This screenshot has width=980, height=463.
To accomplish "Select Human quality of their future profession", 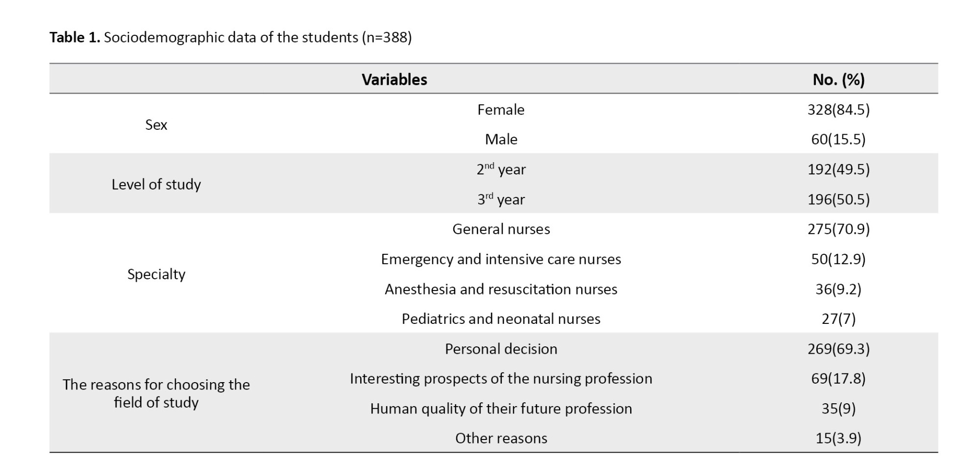I will pyautogui.click(x=501, y=409).
